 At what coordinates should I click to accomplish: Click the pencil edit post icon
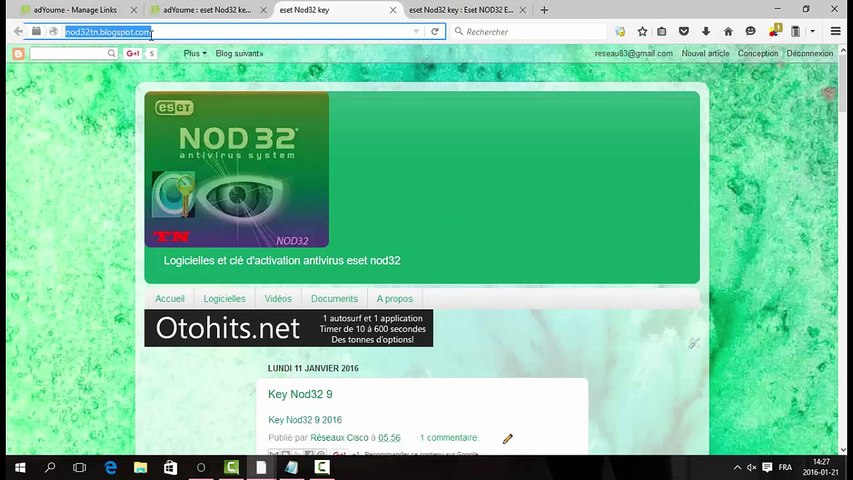(508, 439)
